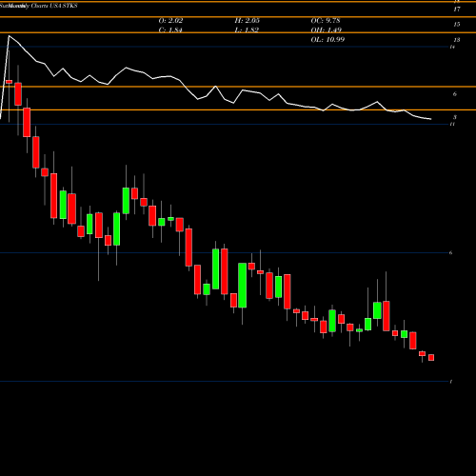Click the blue gridline label "1"
476x476 pixels.
[451, 382]
